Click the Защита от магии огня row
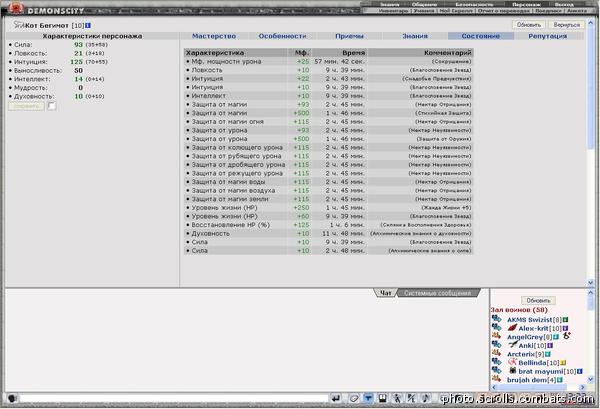600x409 pixels. [328, 122]
